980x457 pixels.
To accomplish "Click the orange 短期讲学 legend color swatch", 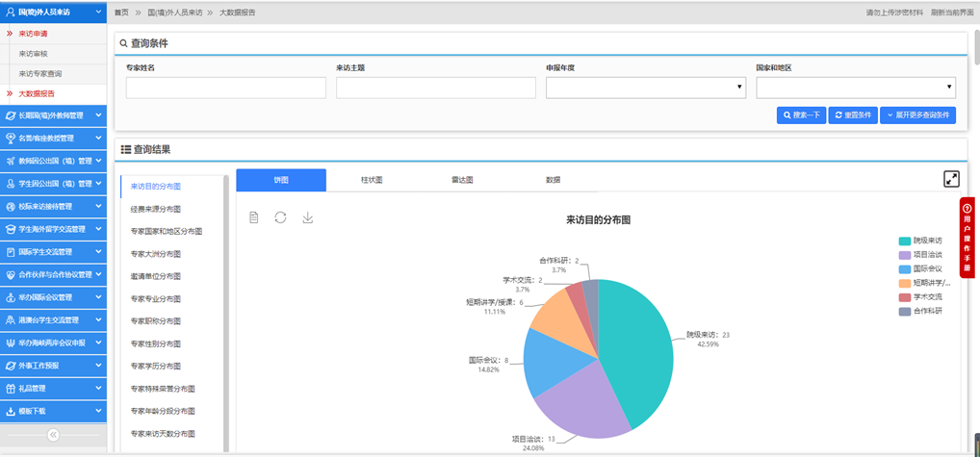I will click(904, 283).
